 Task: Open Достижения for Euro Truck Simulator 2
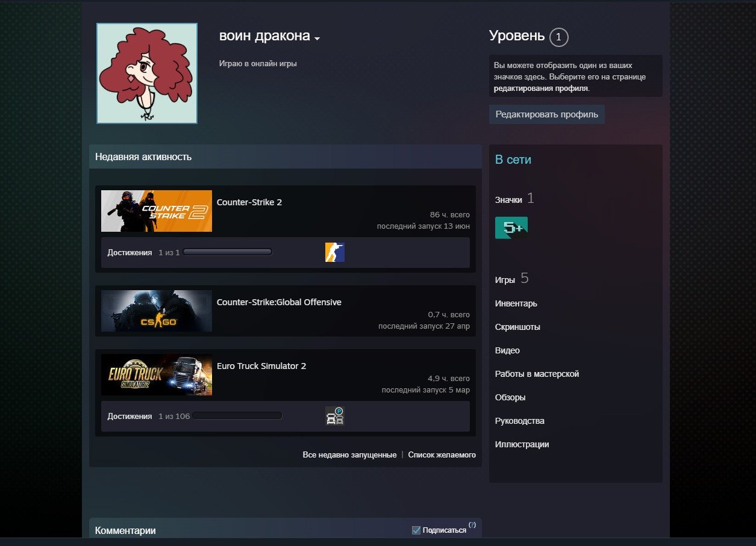click(130, 417)
